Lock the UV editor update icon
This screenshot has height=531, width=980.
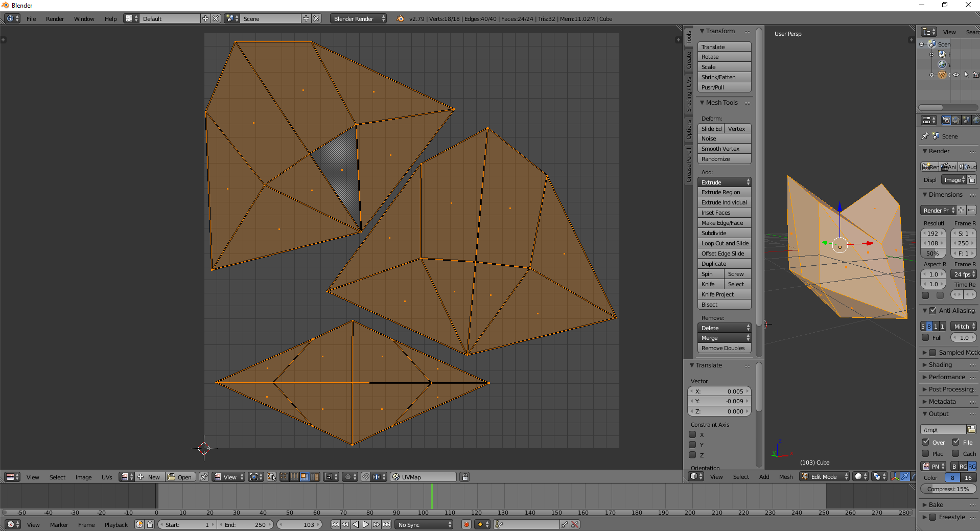click(x=465, y=477)
